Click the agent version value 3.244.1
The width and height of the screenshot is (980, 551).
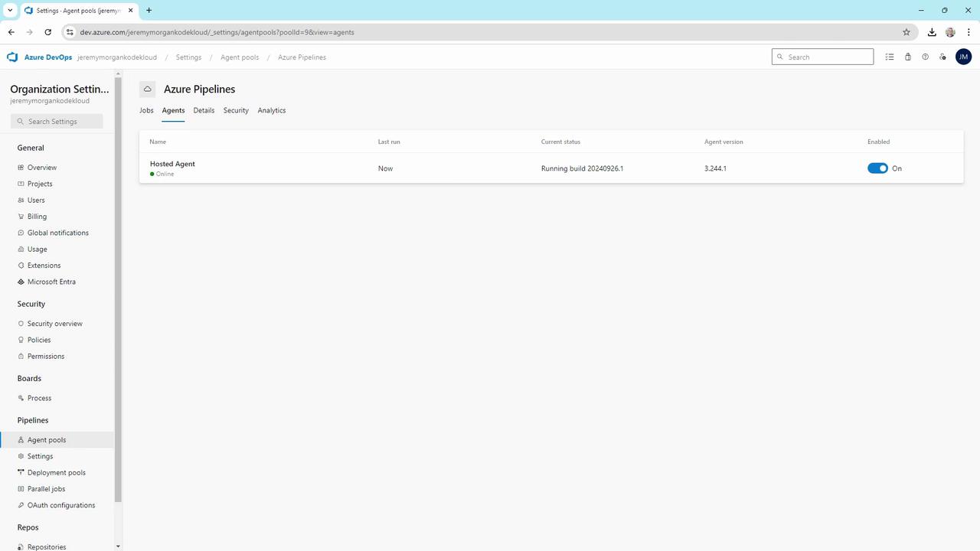[x=715, y=168]
